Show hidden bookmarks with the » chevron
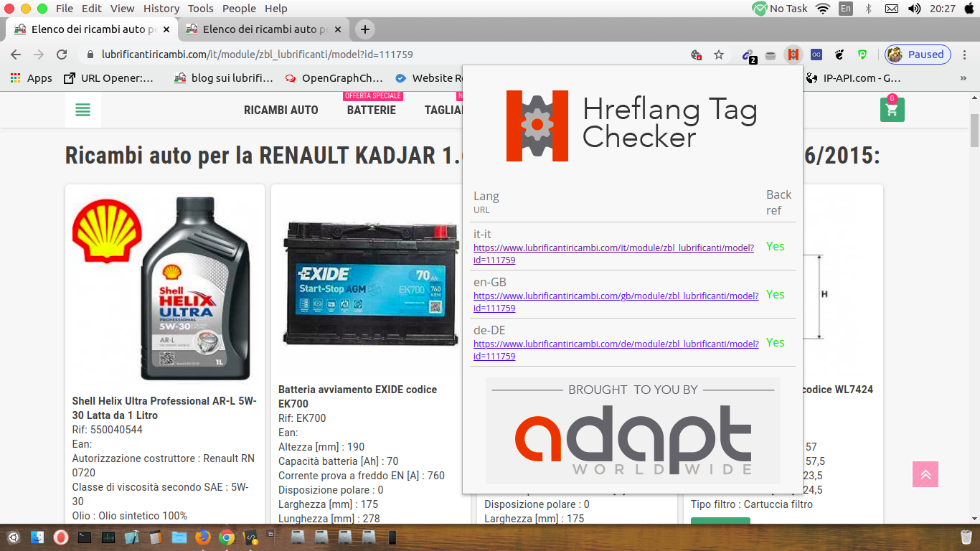 tap(963, 78)
